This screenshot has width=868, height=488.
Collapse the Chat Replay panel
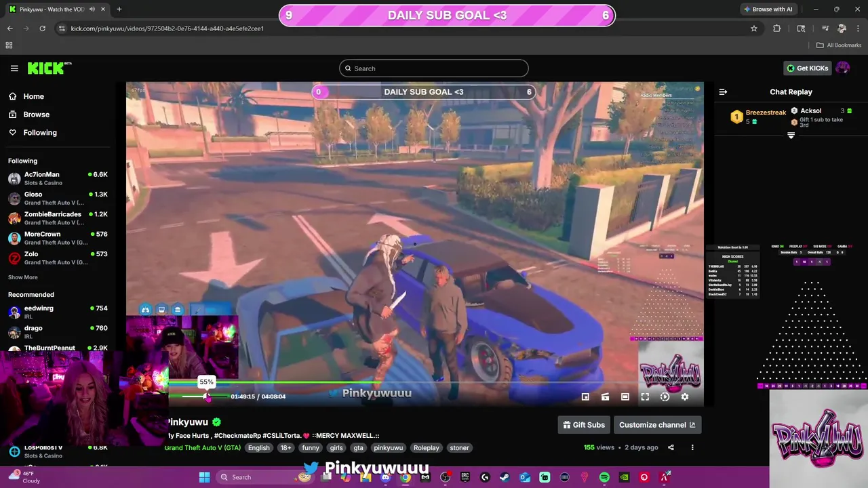723,91
